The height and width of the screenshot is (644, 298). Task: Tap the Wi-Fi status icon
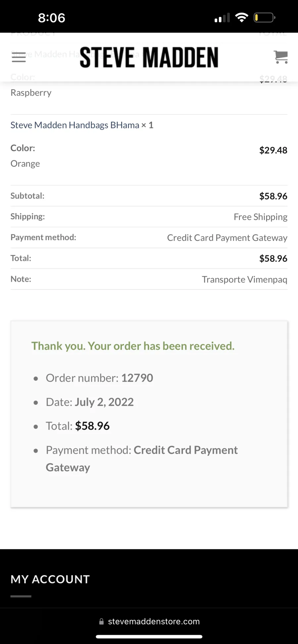click(x=242, y=18)
